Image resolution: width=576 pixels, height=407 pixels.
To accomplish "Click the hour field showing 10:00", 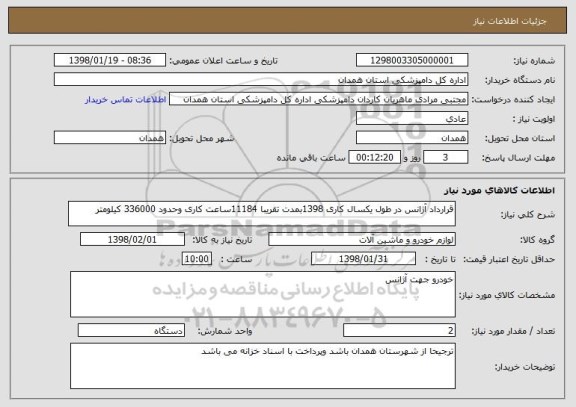I will [197, 259].
